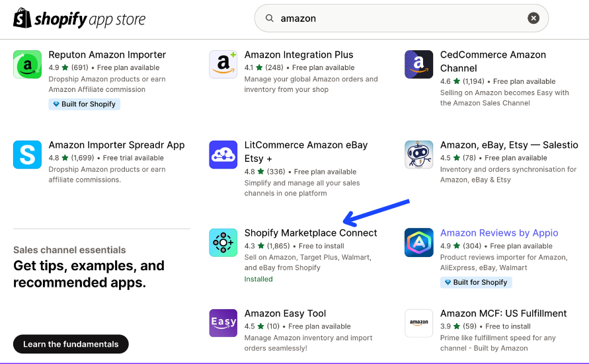The image size is (589, 364).
Task: Open CedCommerce Amazon Channel title link
Action: (x=493, y=61)
